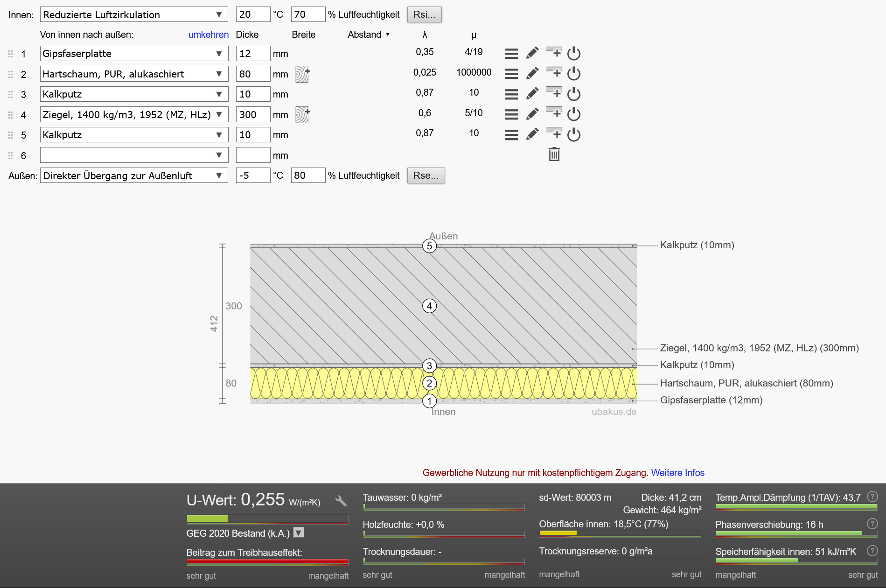
Task: Click the Ziegel thickness field showing 300
Action: click(253, 115)
